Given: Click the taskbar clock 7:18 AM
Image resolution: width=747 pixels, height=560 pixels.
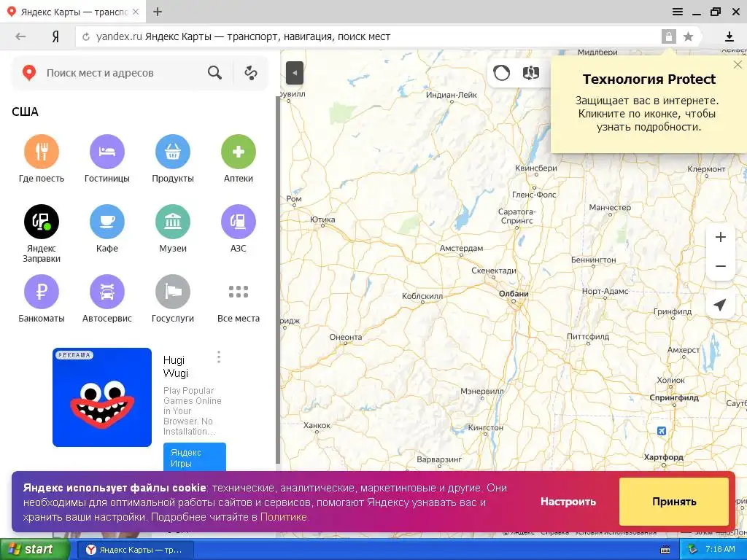Looking at the screenshot, I should point(720,549).
